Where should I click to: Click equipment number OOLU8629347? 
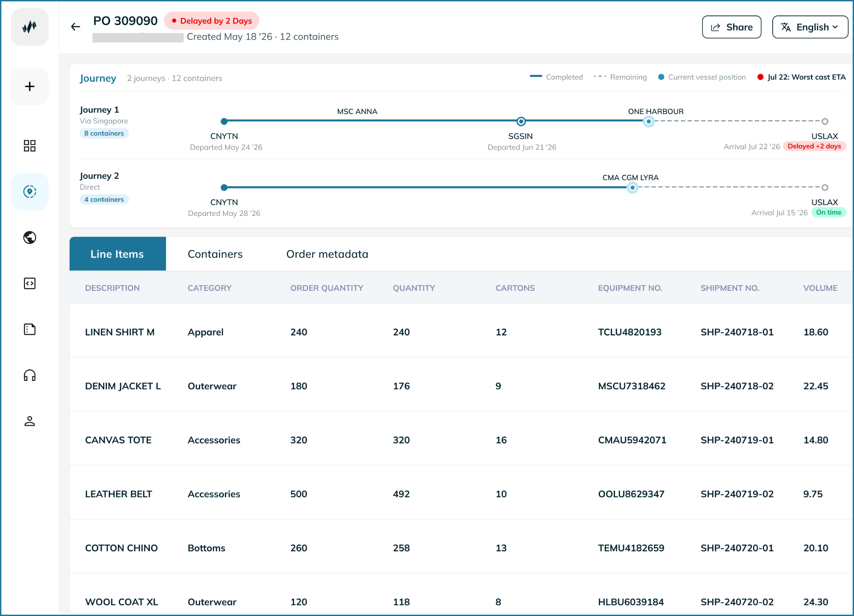[x=631, y=494]
